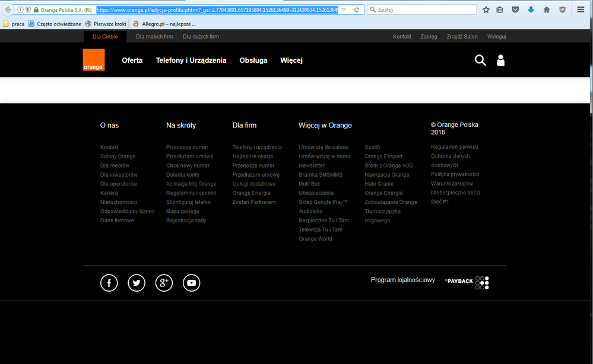Viewport: 593px width, 364px height.
Task: Visit the YouTube channel icon
Action: (191, 283)
